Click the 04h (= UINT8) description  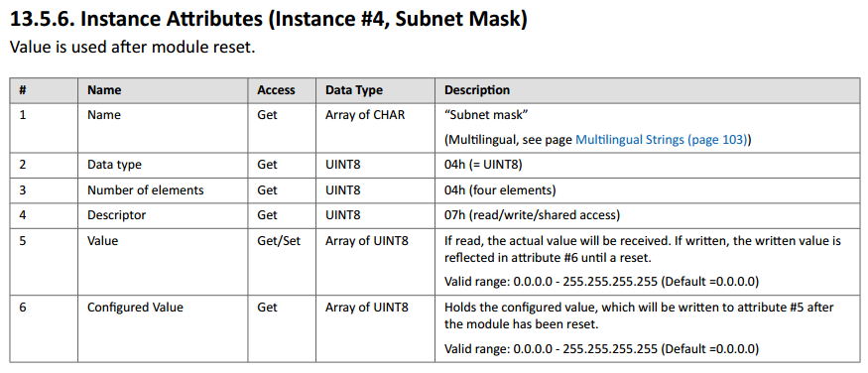tap(484, 165)
